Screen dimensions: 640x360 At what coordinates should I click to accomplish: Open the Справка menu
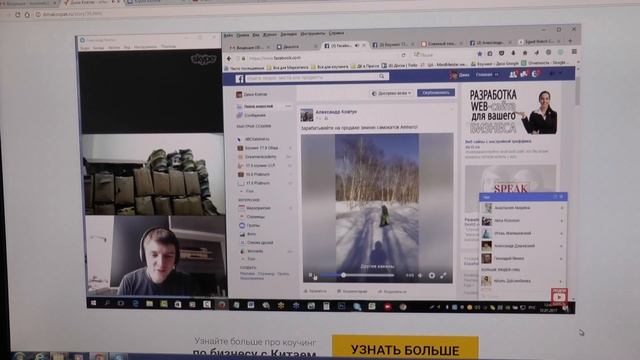click(336, 33)
